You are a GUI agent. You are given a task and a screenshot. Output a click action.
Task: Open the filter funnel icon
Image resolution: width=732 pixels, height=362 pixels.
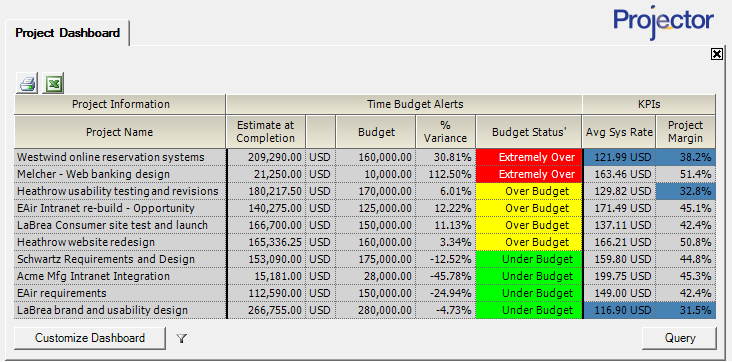(182, 338)
